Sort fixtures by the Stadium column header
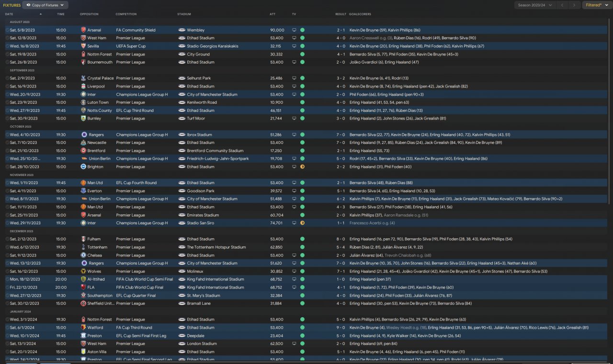The height and width of the screenshot is (364, 613). (184, 14)
